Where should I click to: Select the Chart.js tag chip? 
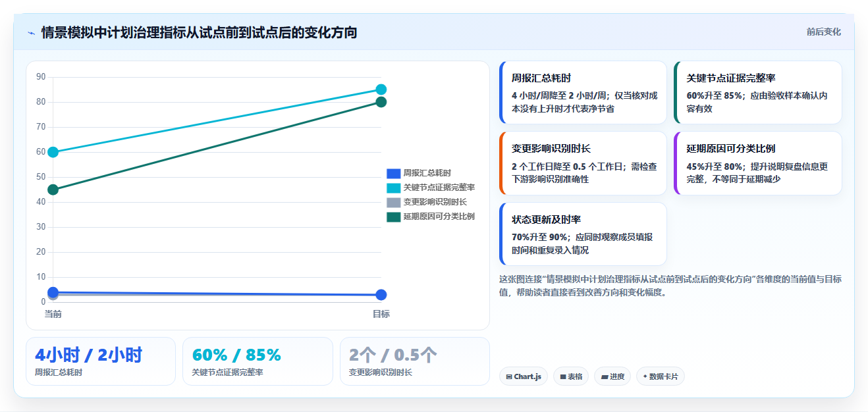(524, 376)
